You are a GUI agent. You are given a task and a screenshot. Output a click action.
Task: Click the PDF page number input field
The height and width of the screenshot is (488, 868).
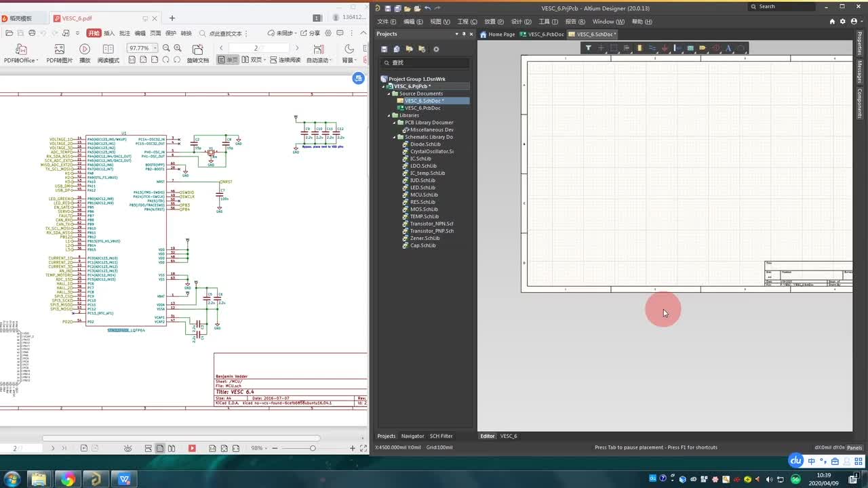point(258,48)
